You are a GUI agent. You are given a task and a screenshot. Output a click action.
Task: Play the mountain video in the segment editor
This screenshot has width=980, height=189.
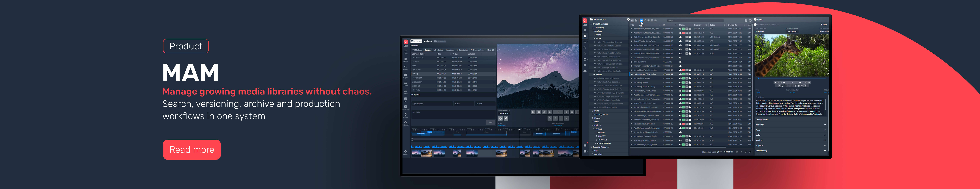point(558,112)
